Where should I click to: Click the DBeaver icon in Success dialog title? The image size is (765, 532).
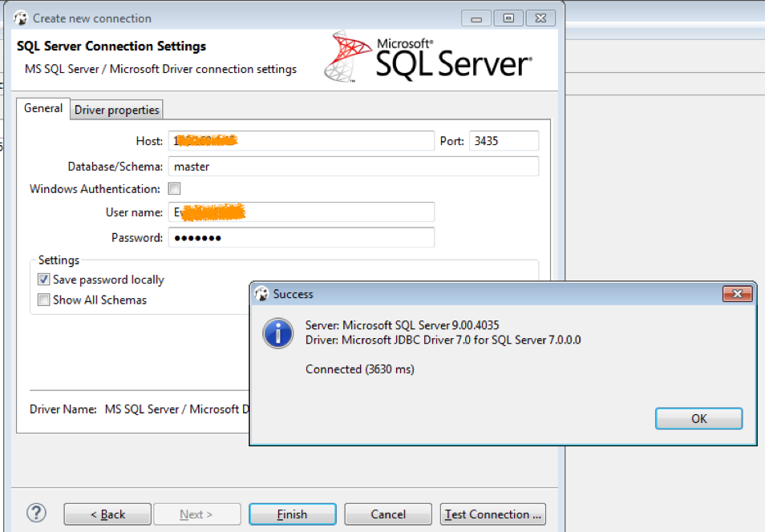point(261,294)
